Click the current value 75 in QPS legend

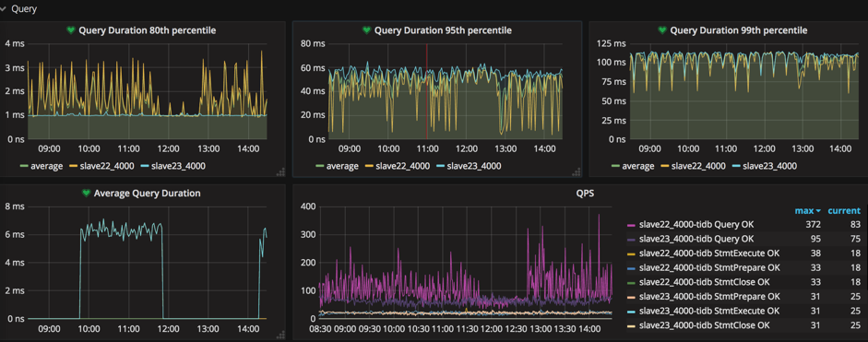pos(855,239)
